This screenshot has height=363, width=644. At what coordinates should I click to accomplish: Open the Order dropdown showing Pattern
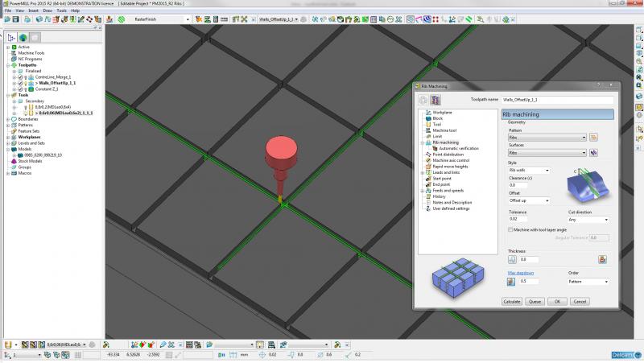[588, 282]
